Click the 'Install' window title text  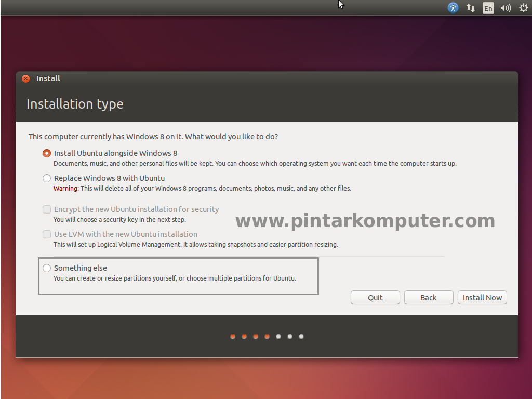pos(48,79)
